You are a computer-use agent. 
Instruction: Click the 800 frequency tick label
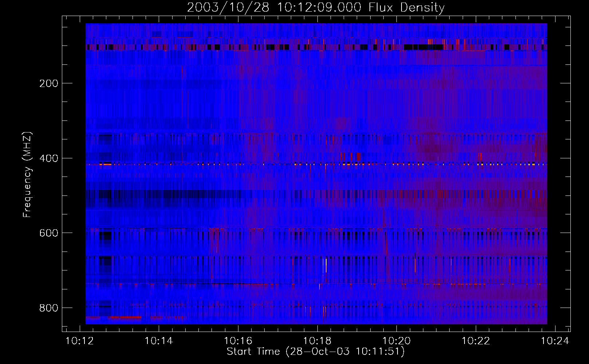49,308
